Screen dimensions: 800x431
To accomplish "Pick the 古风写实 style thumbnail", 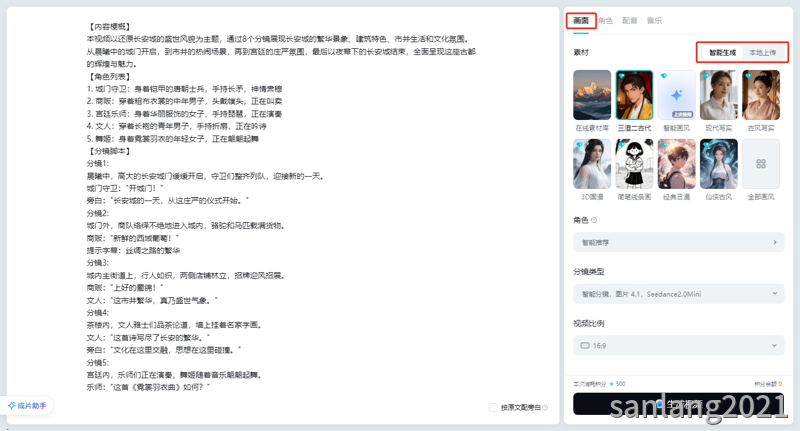I will 761,95.
